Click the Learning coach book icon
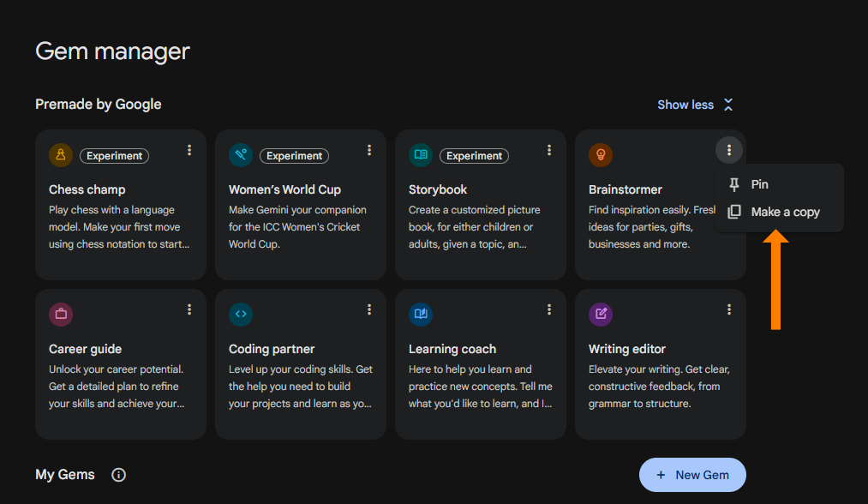 (x=421, y=315)
